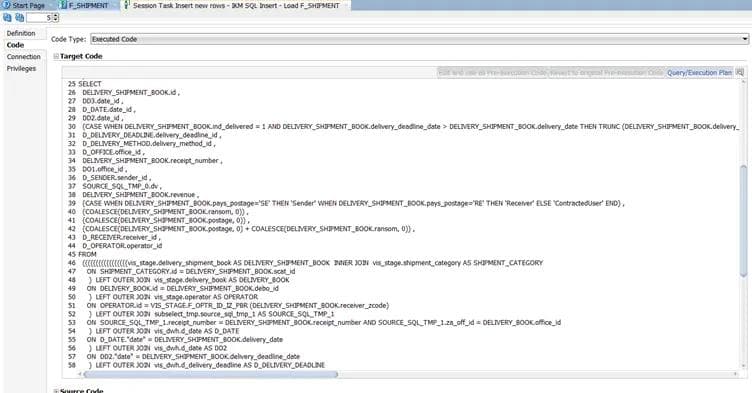Click the Start Page tab help icon
Image resolution: width=752 pixels, height=393 pixels.
coord(7,5)
